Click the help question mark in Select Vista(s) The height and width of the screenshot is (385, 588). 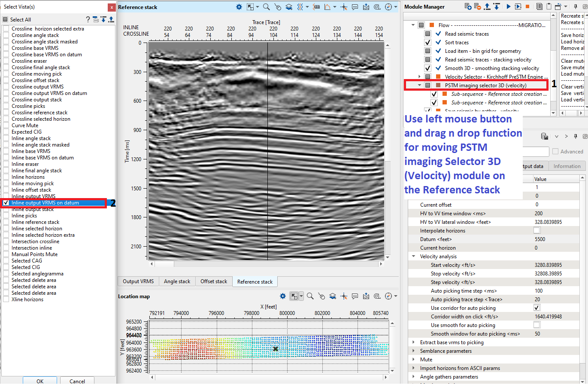click(88, 19)
